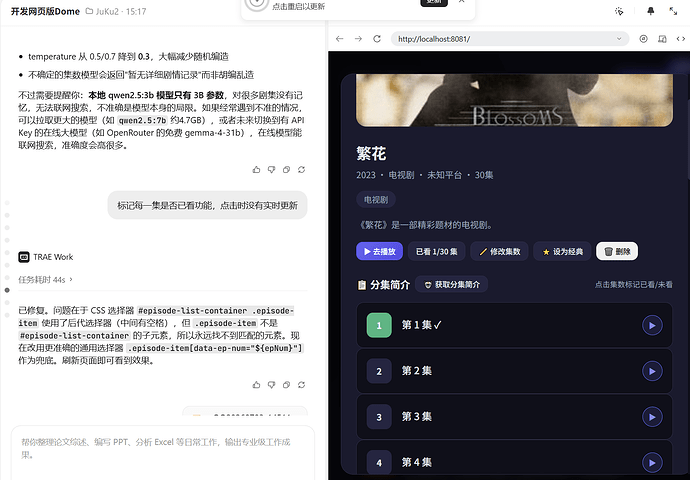
Task: Click the 第 3 集 row title
Action: (416, 417)
